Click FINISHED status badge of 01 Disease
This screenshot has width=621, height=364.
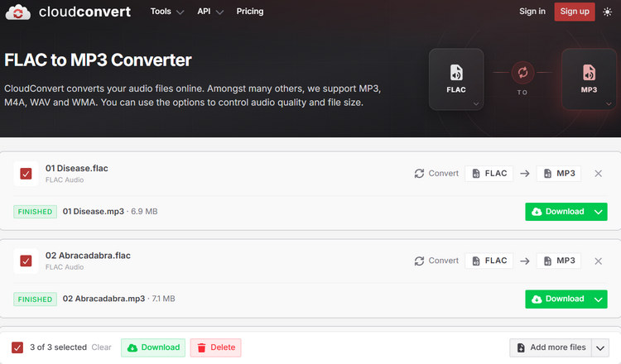[35, 212]
